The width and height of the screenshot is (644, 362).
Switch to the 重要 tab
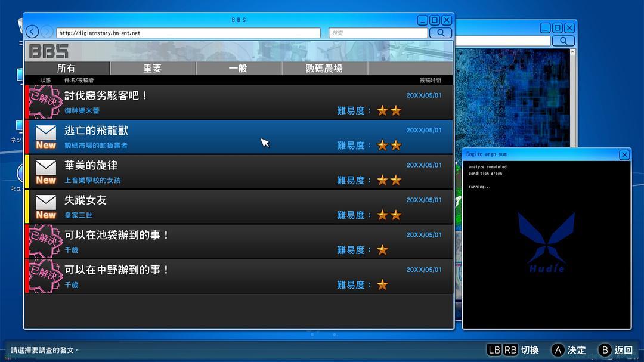153,69
